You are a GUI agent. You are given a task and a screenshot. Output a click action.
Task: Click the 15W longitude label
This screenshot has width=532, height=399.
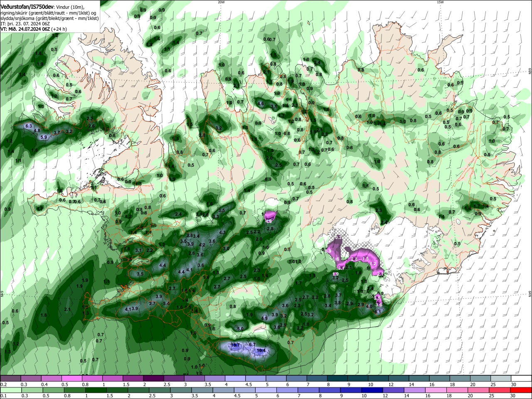click(440, 2)
